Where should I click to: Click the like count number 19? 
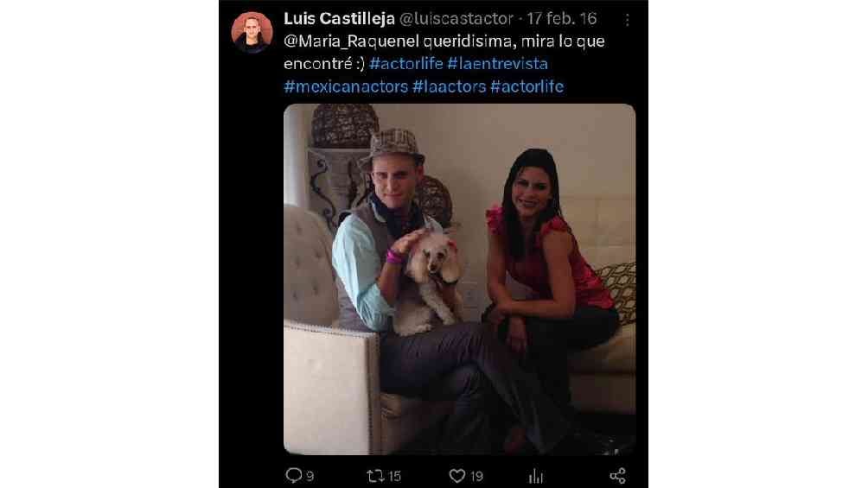click(476, 477)
